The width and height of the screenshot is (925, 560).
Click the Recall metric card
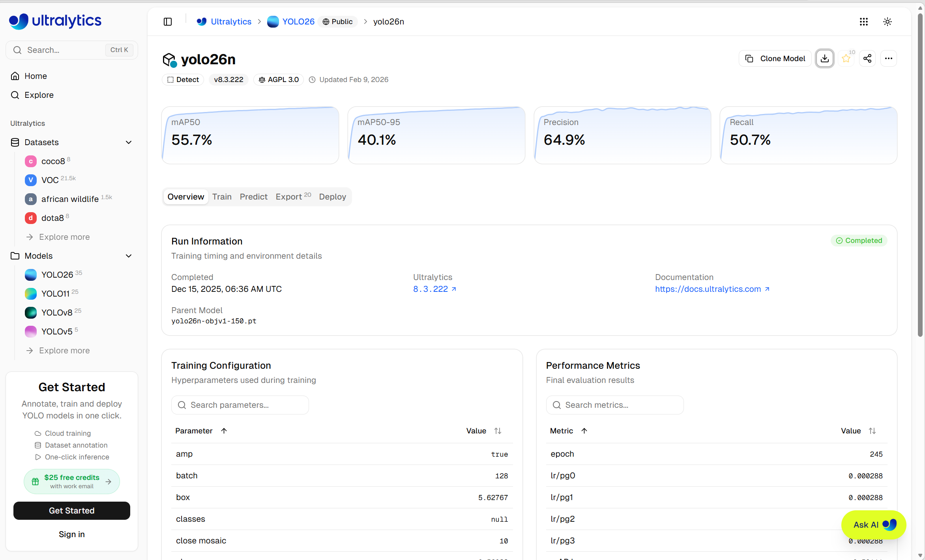tap(809, 135)
